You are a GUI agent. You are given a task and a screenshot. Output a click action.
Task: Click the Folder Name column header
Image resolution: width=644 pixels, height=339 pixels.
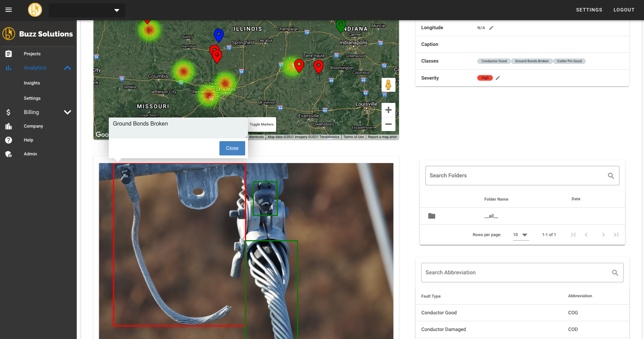[x=496, y=199]
